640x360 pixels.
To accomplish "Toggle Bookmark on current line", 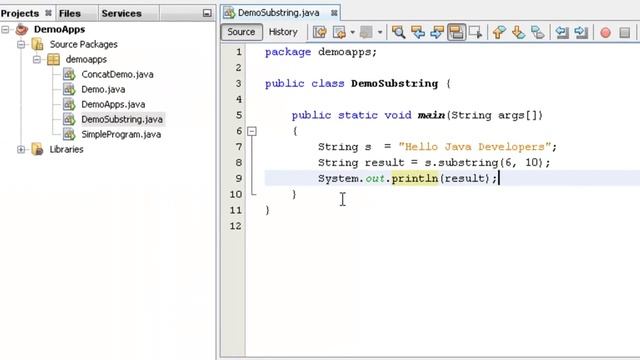I will click(538, 32).
